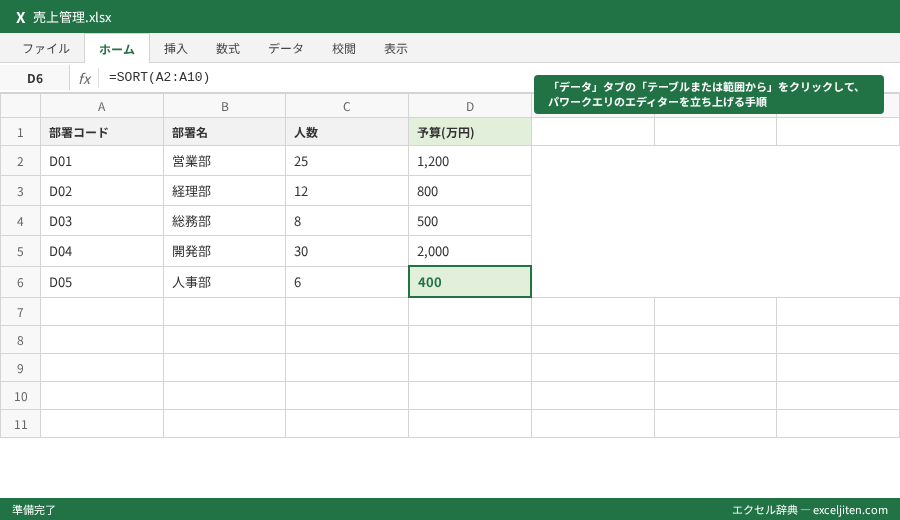This screenshot has width=900, height=520.
Task: Click the fx insert function icon
Action: coord(85,78)
